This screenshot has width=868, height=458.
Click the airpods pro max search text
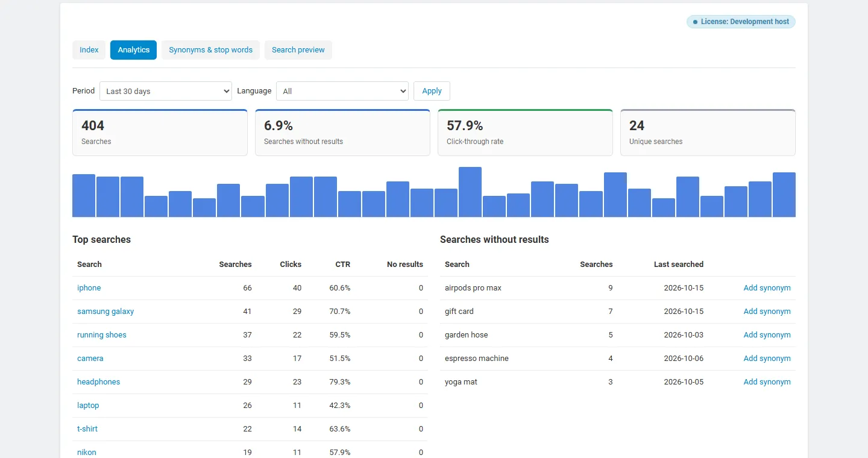click(473, 288)
